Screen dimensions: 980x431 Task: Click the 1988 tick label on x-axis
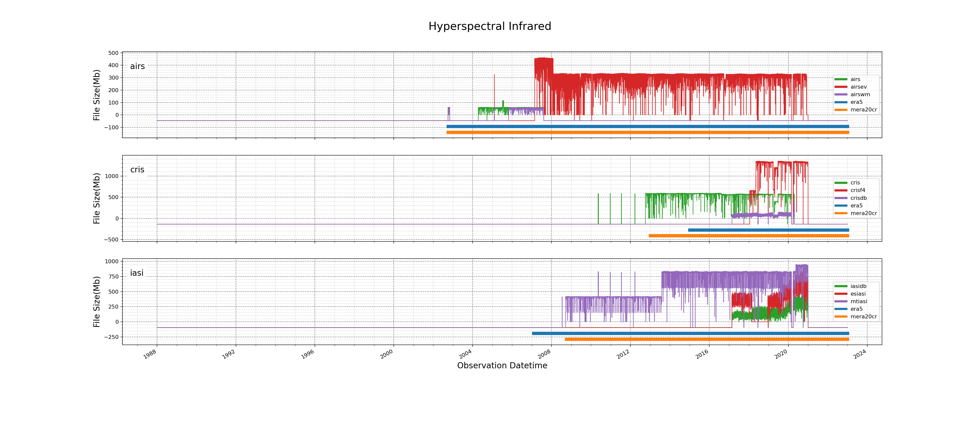(x=149, y=354)
